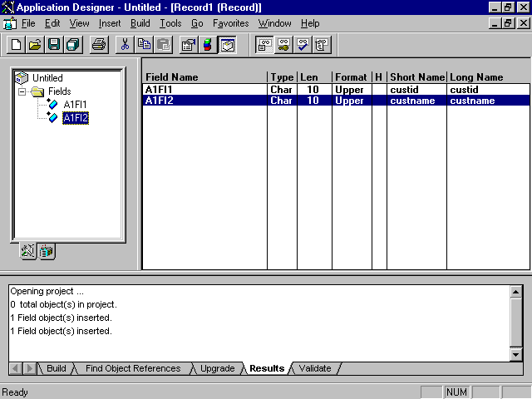Click the Fields folder icon
Viewport: 532px width, 399px height.
[37, 91]
